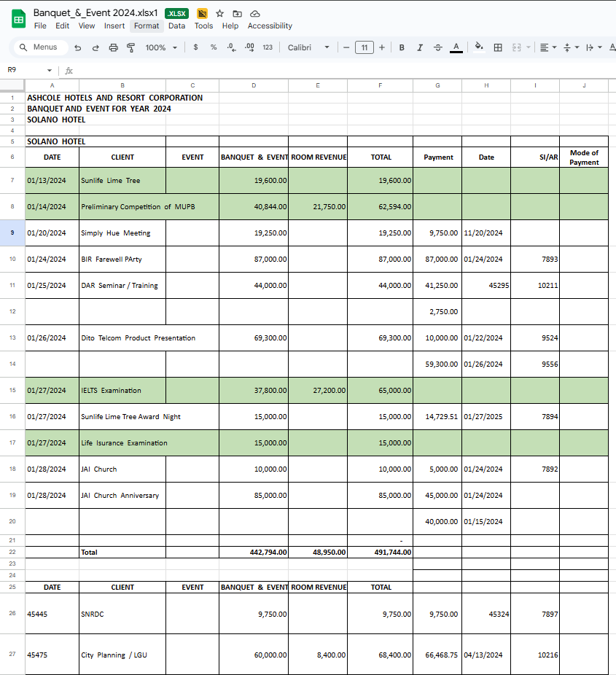616x675 pixels.
Task: Increase decimal places
Action: point(249,47)
